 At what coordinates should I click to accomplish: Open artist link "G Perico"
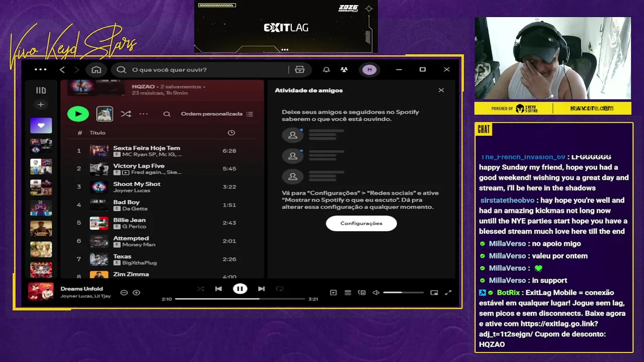coord(134,227)
